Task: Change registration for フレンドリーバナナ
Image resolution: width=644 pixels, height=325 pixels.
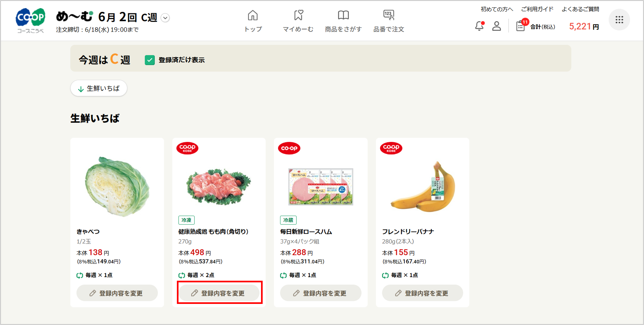Action: pyautogui.click(x=423, y=293)
